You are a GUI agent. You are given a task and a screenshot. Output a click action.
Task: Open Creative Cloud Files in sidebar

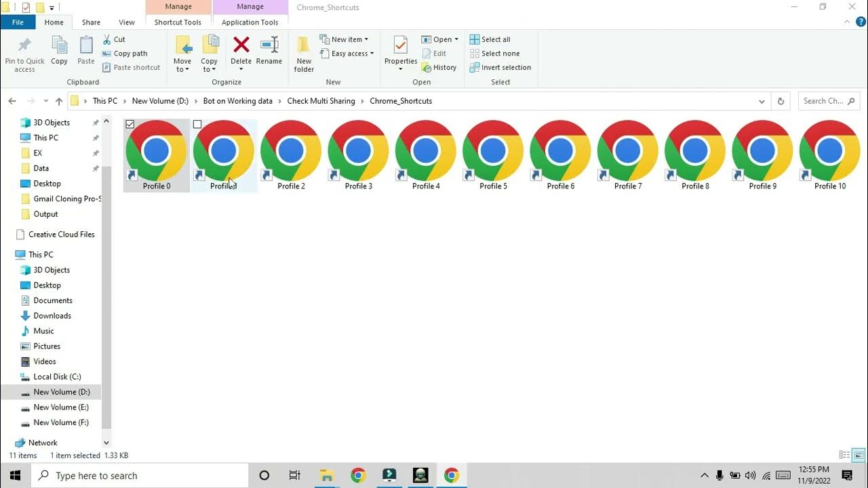(x=61, y=235)
